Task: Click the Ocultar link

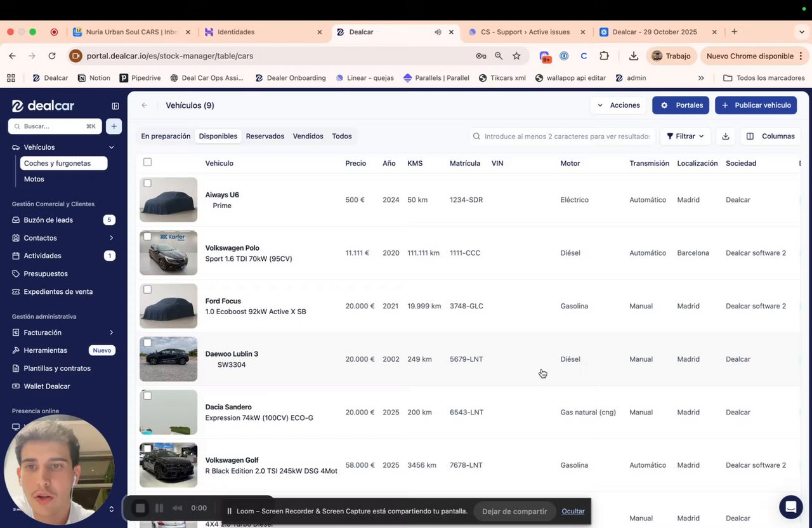Action: point(573,511)
